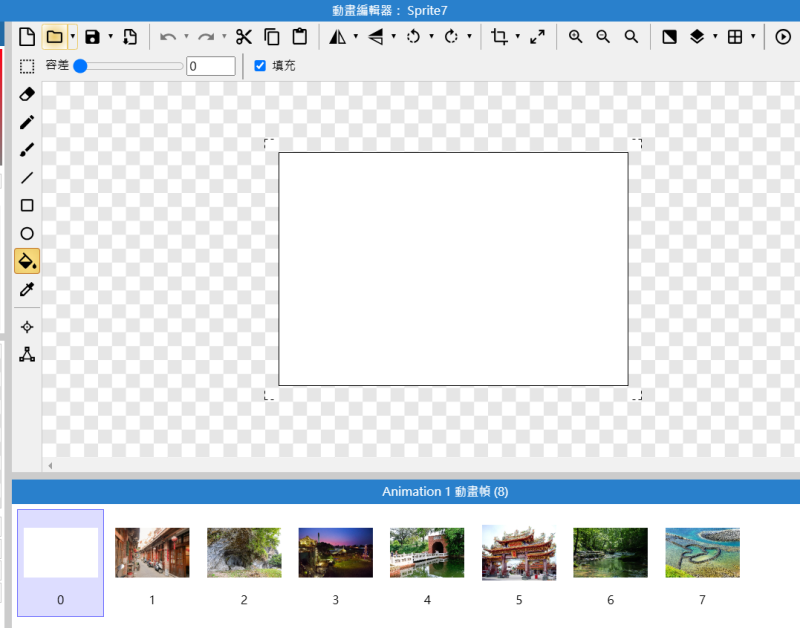Preview the animation with play button
800x628 pixels.
(783, 37)
